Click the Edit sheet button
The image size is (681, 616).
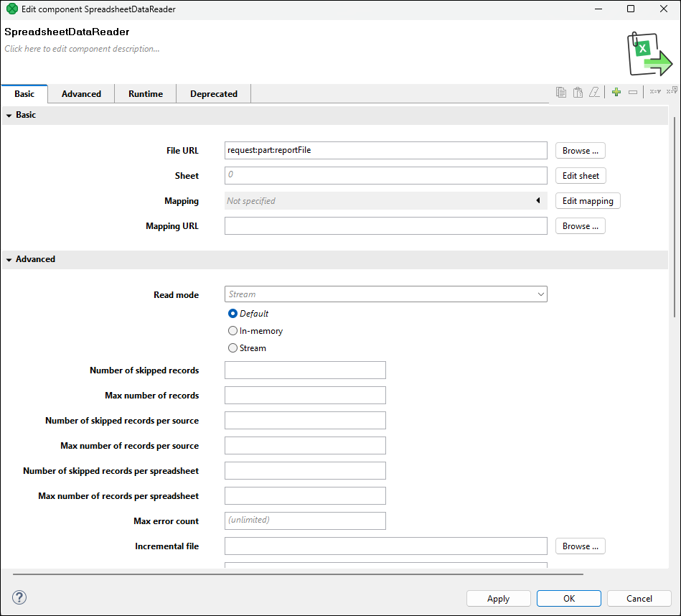[580, 175]
